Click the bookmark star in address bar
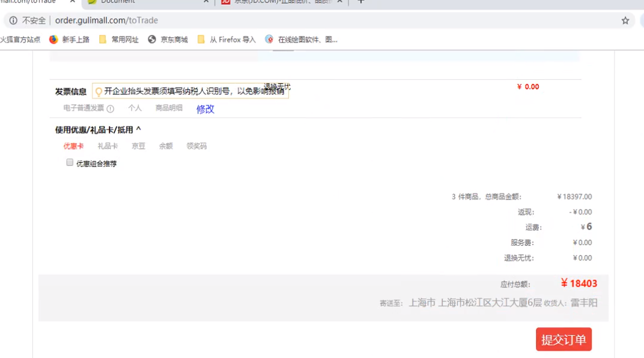The height and width of the screenshot is (358, 644). [625, 20]
